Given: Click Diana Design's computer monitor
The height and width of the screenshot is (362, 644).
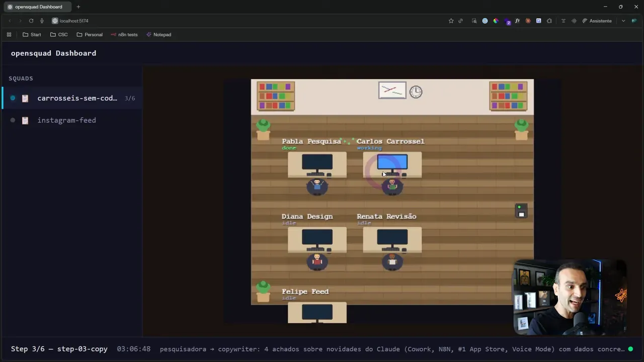Looking at the screenshot, I should coord(317,236).
